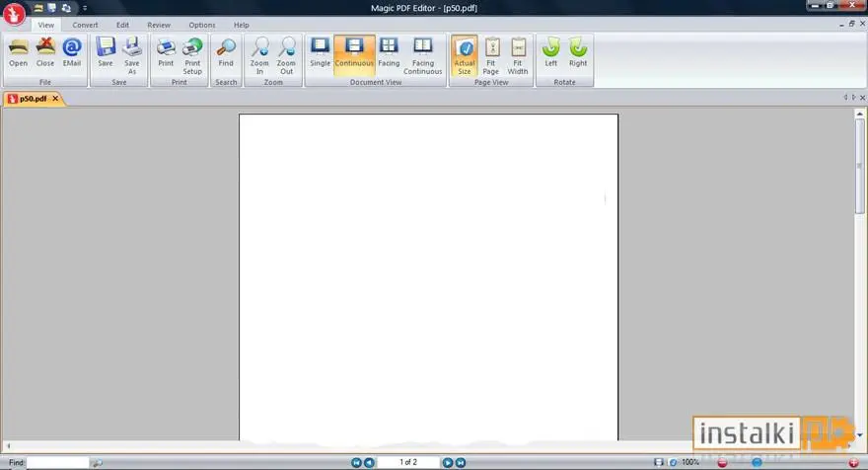
Task: Toggle Actual Size page view
Action: pyautogui.click(x=465, y=55)
